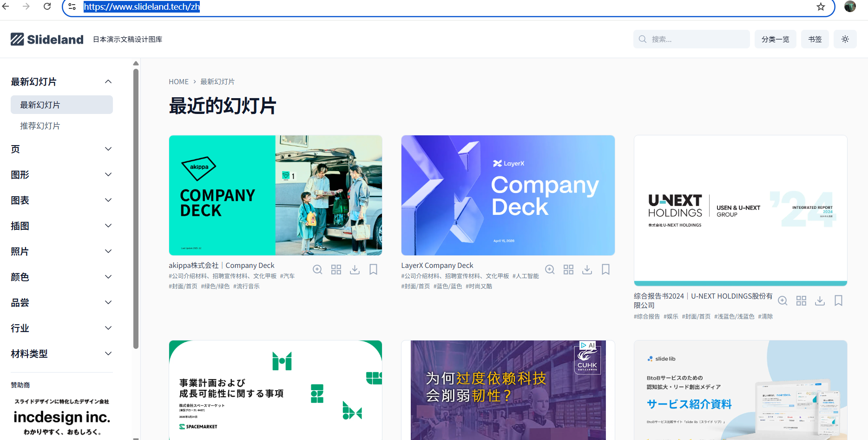
Task: Expand the 行业 sidebar section
Action: pos(108,328)
